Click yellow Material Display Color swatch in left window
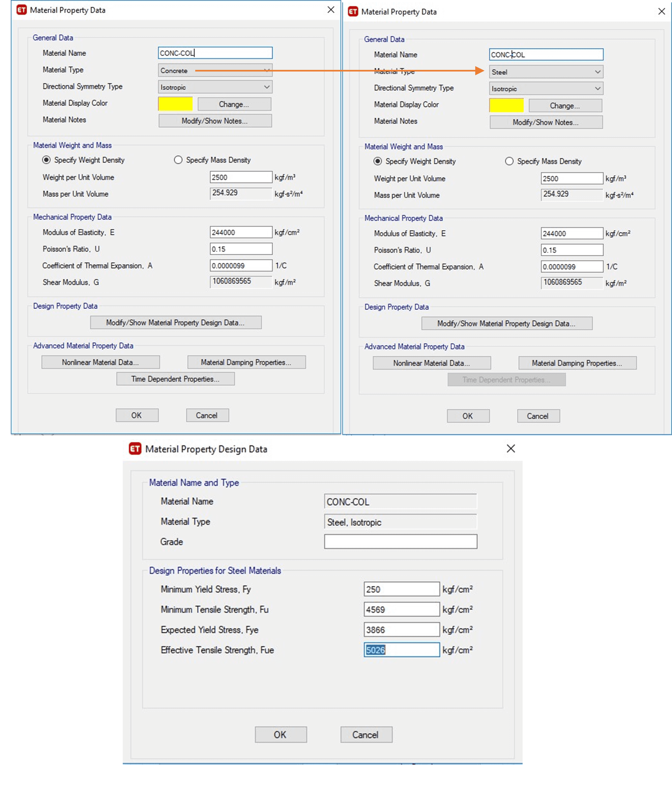This screenshot has width=672, height=800. point(175,104)
